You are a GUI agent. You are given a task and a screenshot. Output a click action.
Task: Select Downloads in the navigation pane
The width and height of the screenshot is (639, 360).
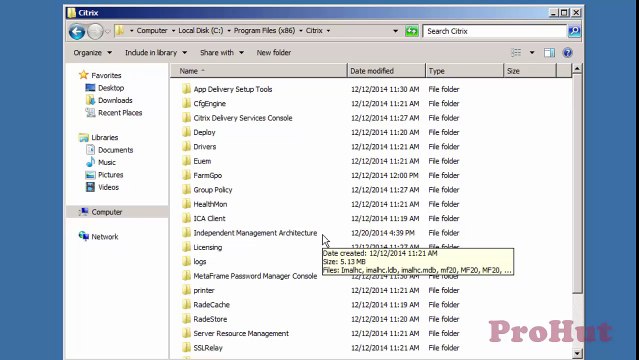point(115,100)
